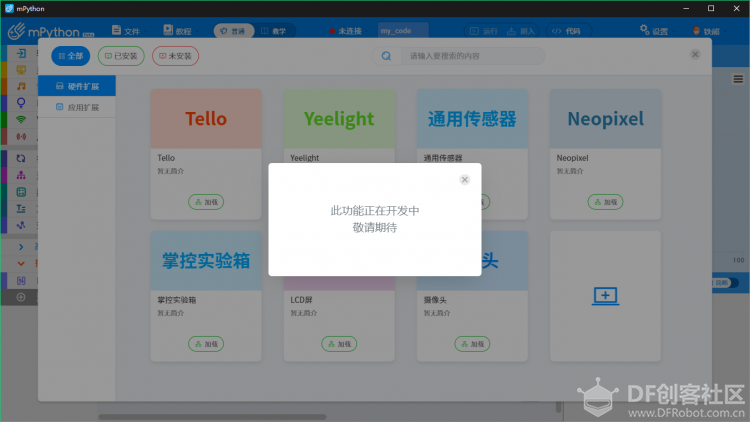Toggle the switch at the right panel edge
This screenshot has height=422, width=750.
(x=726, y=283)
